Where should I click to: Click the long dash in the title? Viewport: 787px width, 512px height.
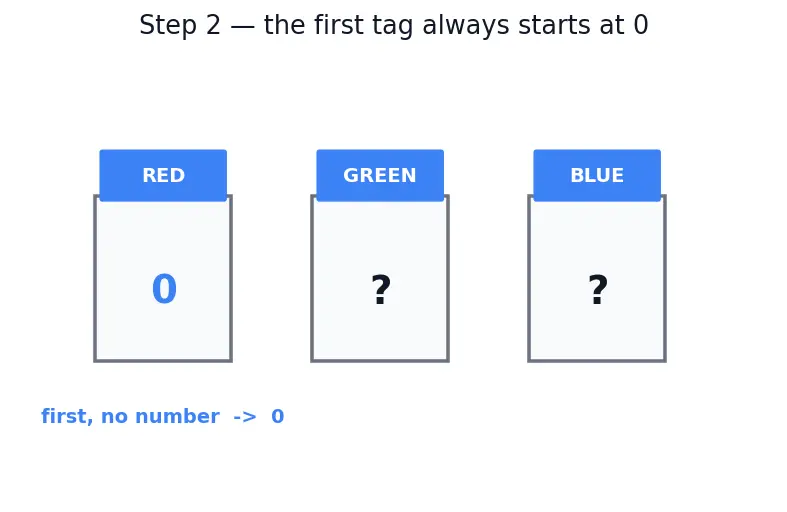[x=242, y=26]
